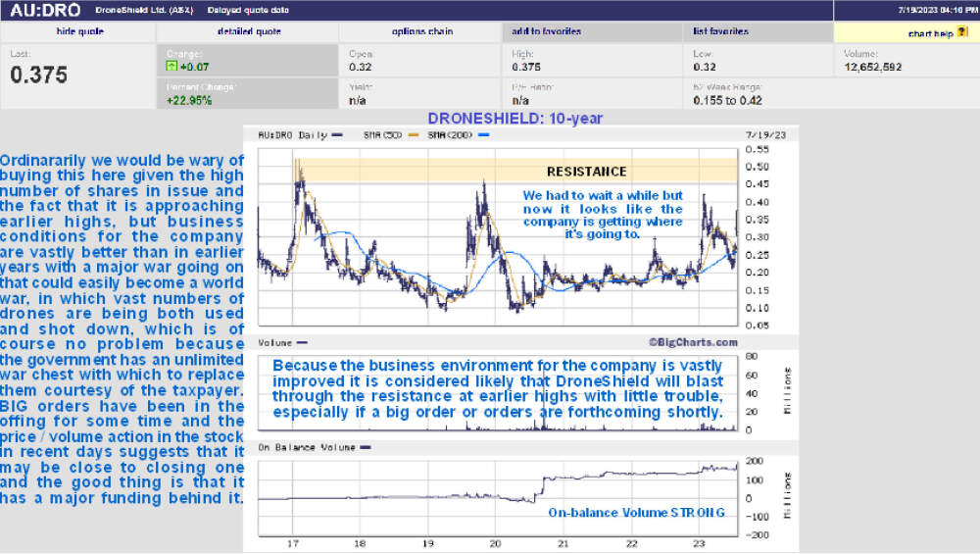Click the year 23 axis label
The height and width of the screenshot is (554, 980).
(699, 543)
